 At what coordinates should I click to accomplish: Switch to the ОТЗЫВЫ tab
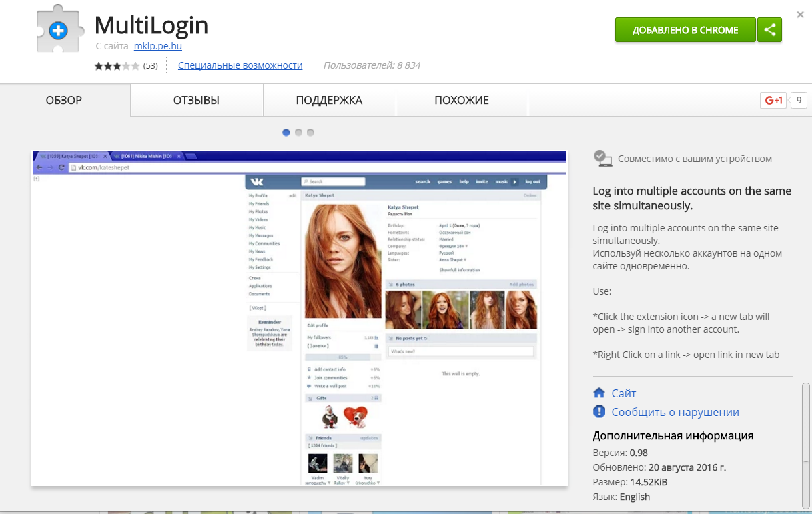196,101
